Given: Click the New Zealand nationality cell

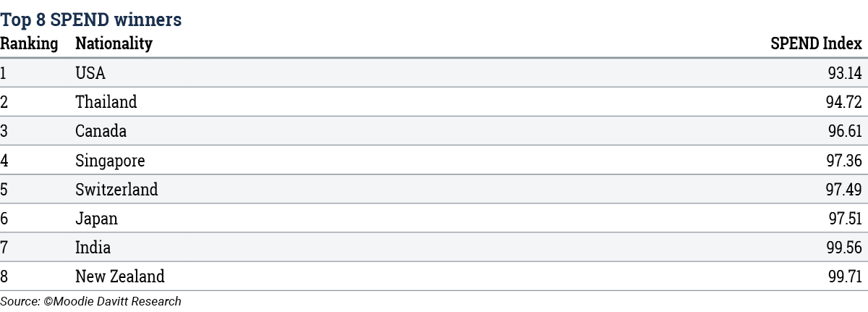Looking at the screenshot, I should tap(120, 277).
